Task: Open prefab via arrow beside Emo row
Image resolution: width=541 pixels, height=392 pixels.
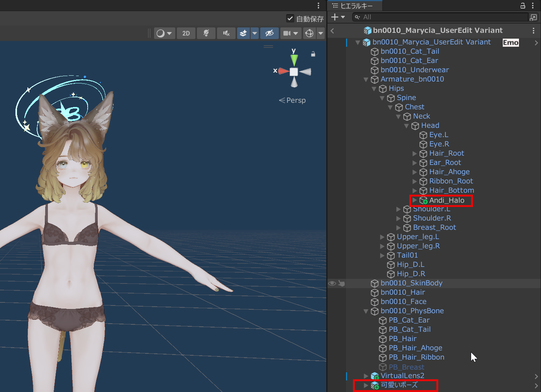Action: pyautogui.click(x=536, y=43)
